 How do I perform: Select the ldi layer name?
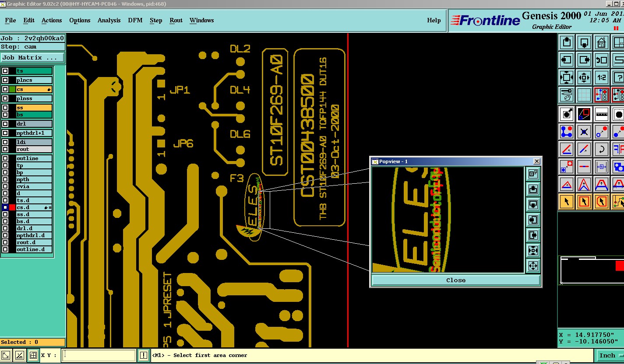click(34, 142)
